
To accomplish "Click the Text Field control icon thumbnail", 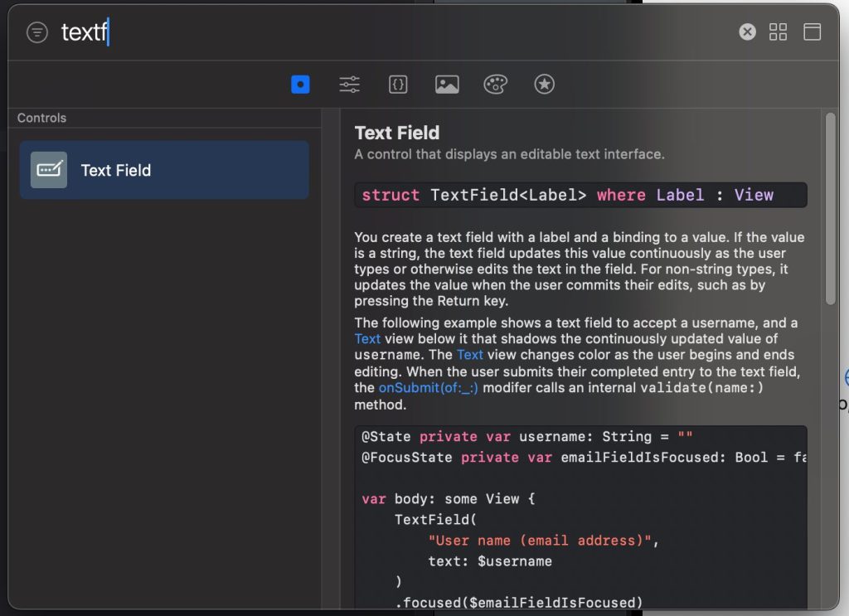I will coord(49,170).
